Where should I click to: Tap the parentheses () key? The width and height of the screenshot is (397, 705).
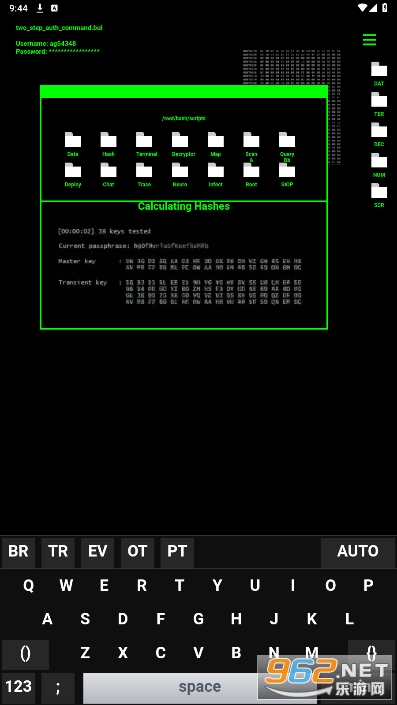point(26,654)
